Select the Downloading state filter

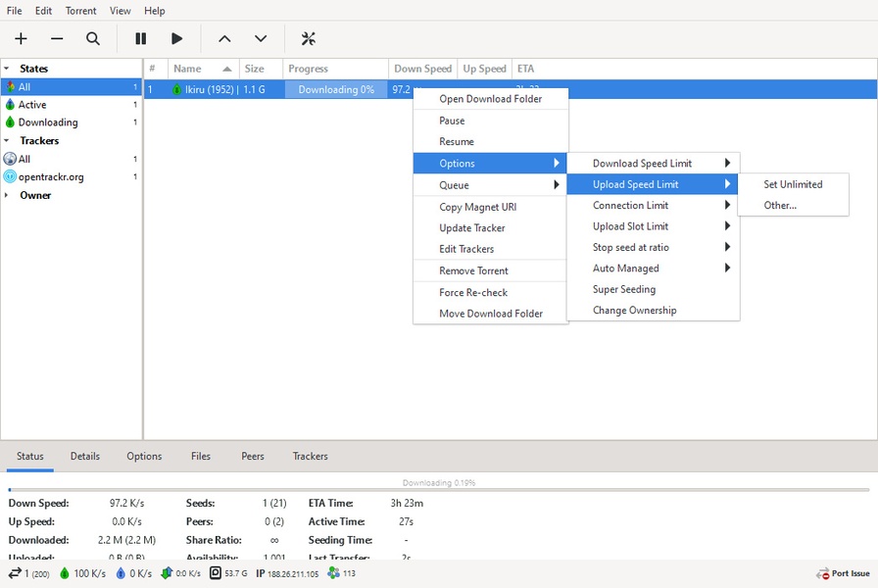[x=72, y=122]
